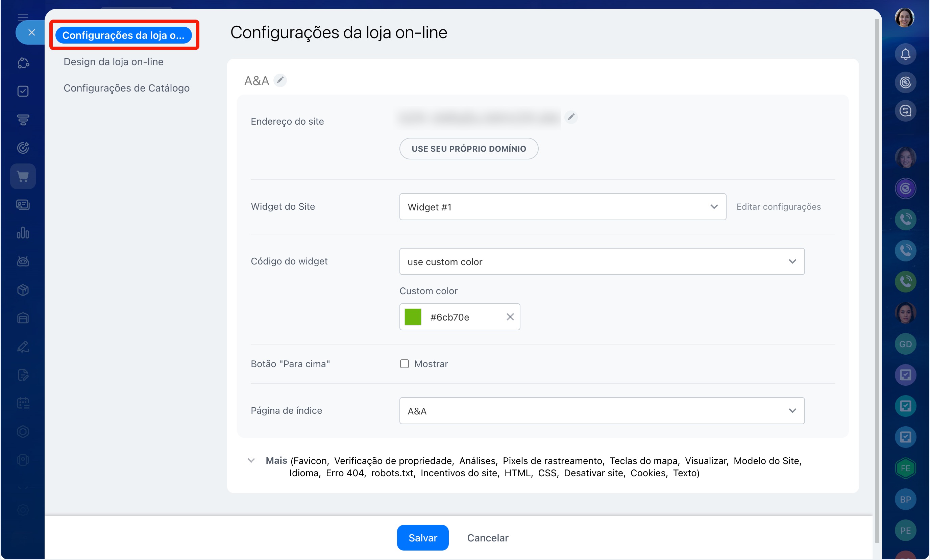Click the Salvar button
The width and height of the screenshot is (930, 560).
coord(422,537)
